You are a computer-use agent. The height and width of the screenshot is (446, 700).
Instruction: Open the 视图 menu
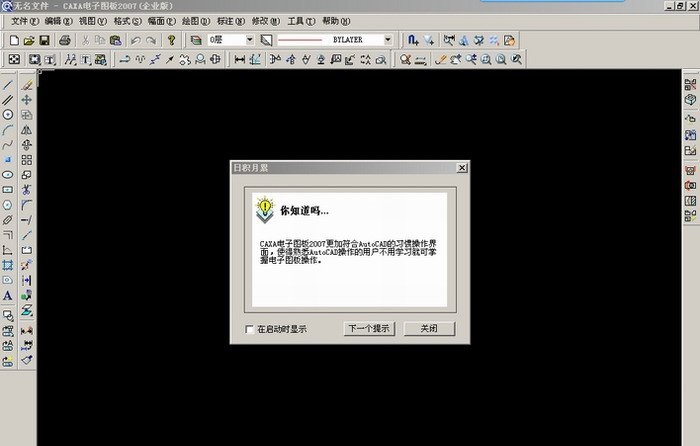point(93,21)
